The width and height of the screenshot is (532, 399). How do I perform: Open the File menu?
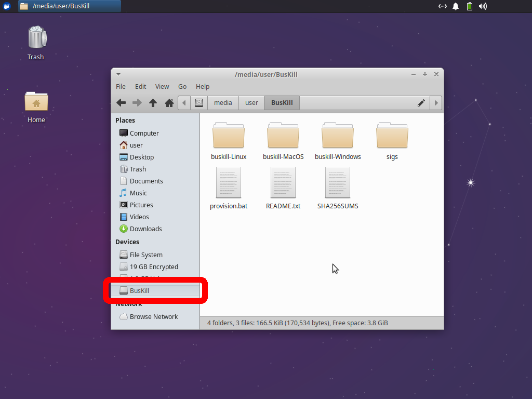tap(121, 87)
